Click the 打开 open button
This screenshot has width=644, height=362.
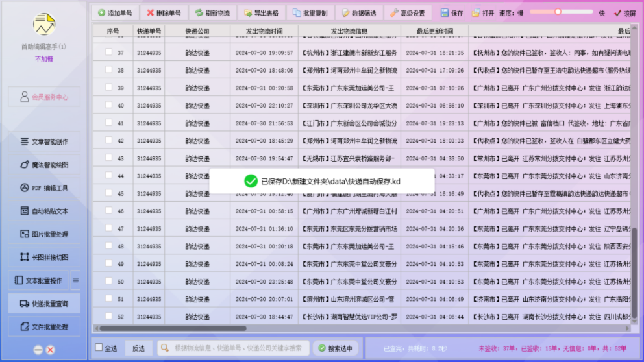[483, 13]
